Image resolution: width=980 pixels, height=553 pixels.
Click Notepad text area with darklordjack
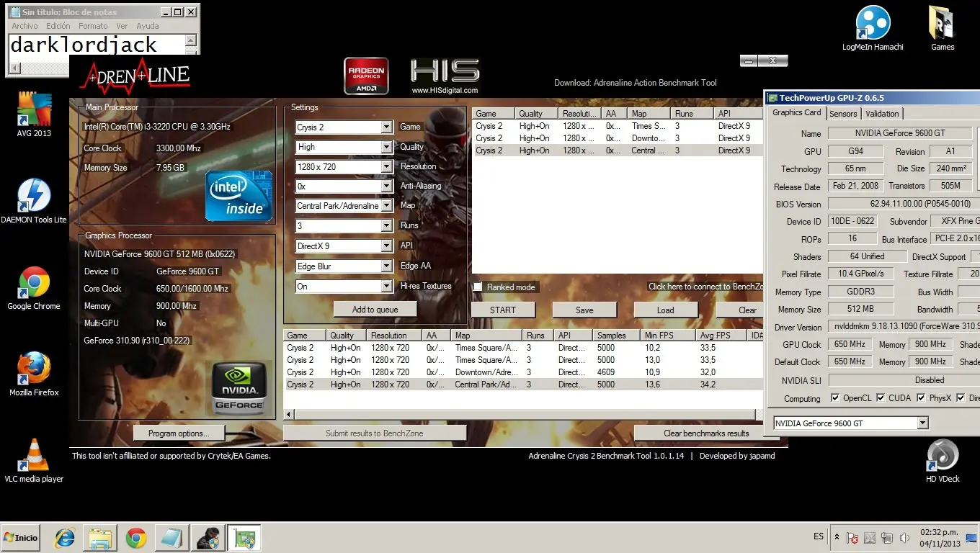tap(97, 45)
